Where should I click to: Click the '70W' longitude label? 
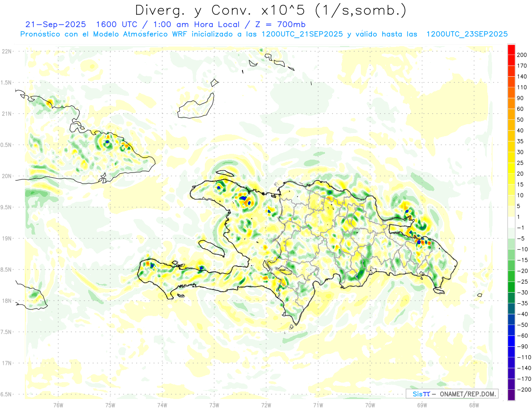[370, 405]
